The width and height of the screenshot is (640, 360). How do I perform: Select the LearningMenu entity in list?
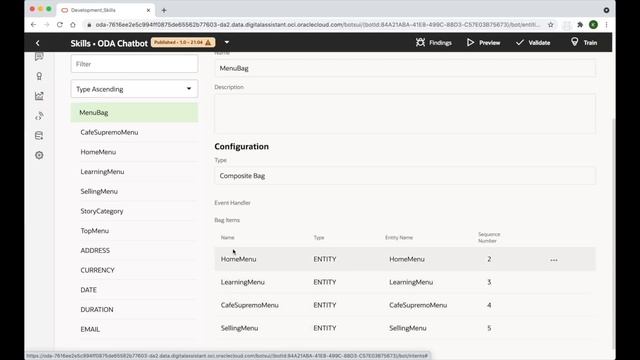134,172
